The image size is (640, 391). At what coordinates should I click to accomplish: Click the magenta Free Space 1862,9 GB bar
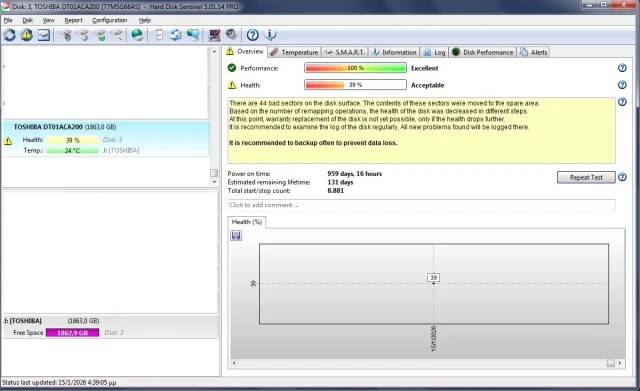click(x=73, y=333)
